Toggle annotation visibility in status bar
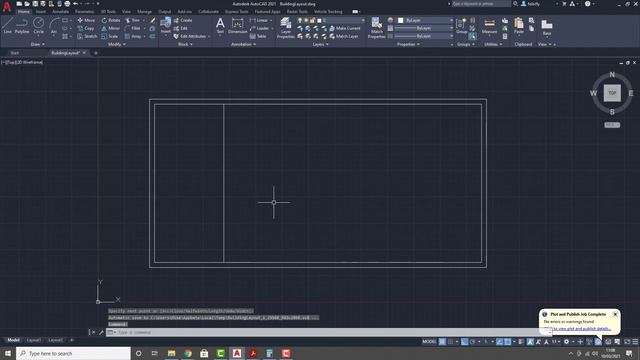The width and height of the screenshot is (640, 360). (x=530, y=342)
